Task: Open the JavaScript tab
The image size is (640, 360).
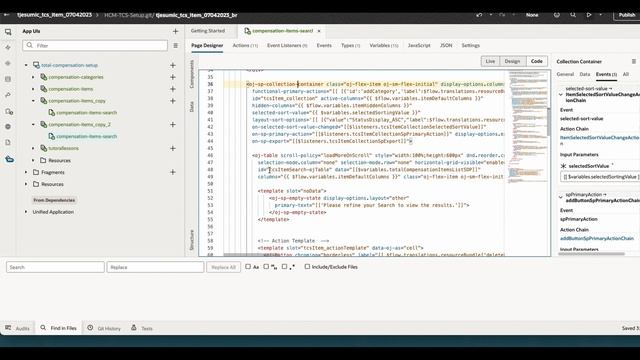Action: click(x=419, y=45)
